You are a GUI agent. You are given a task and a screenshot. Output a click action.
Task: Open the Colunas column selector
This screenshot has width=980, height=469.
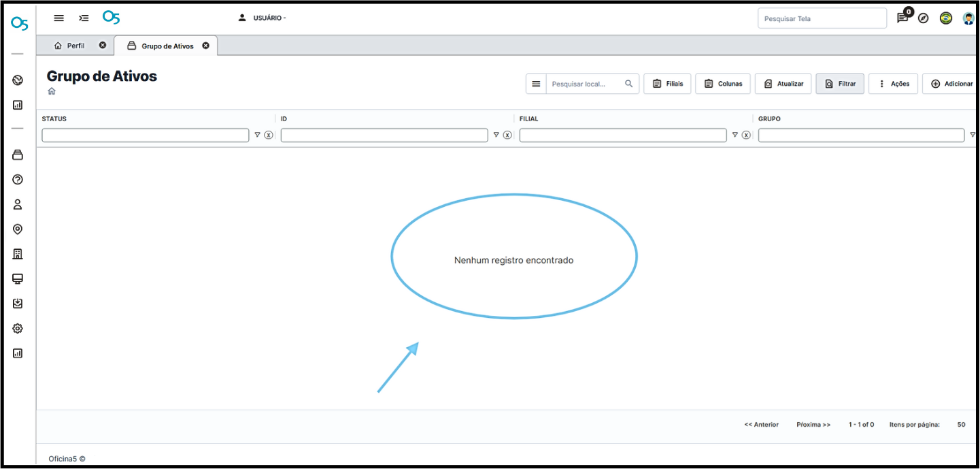pos(723,84)
